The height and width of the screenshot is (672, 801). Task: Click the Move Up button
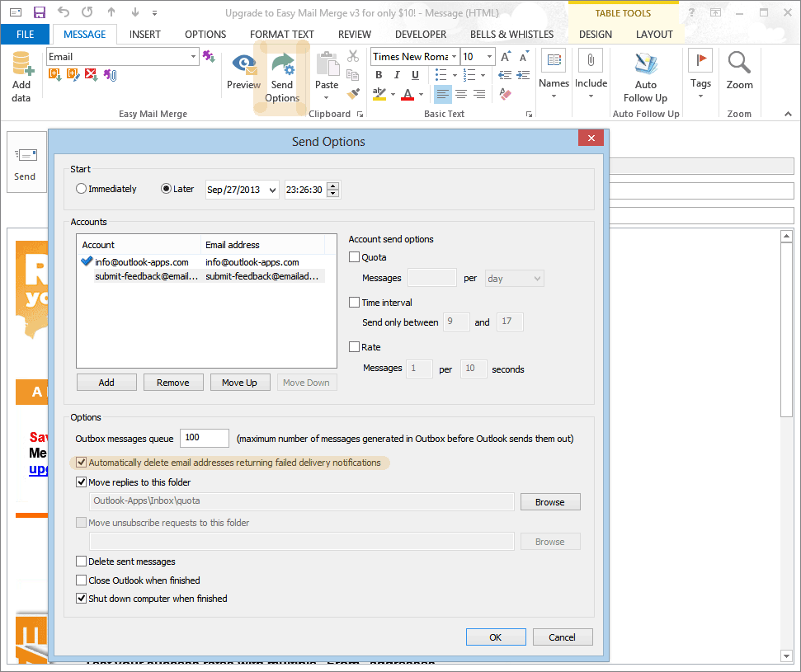click(240, 383)
